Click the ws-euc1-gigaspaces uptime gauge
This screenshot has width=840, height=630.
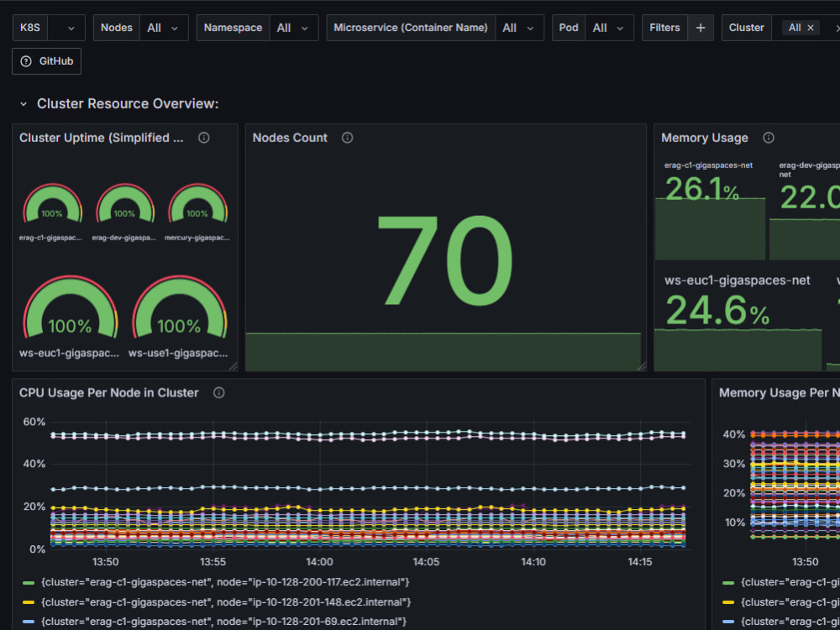click(71, 307)
